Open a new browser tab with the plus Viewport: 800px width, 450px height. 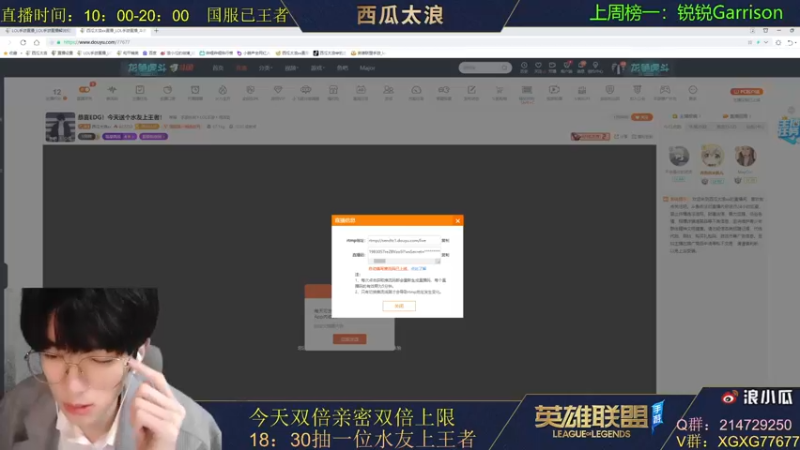157,31
